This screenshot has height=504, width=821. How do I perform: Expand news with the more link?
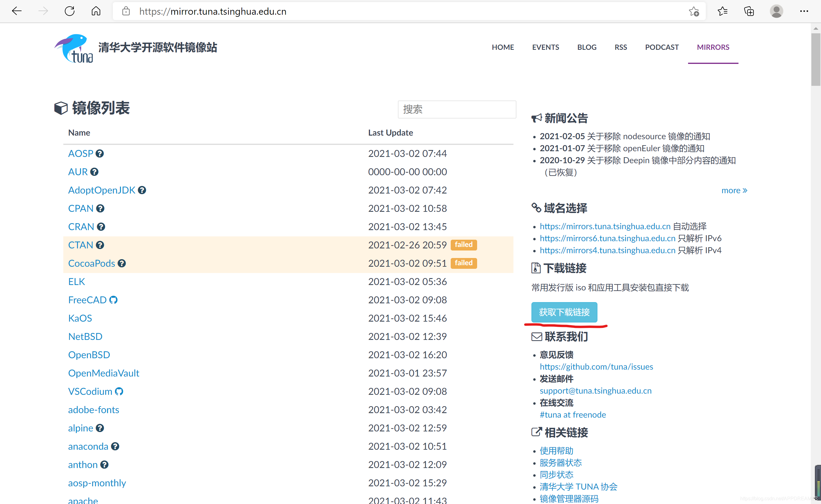point(734,190)
